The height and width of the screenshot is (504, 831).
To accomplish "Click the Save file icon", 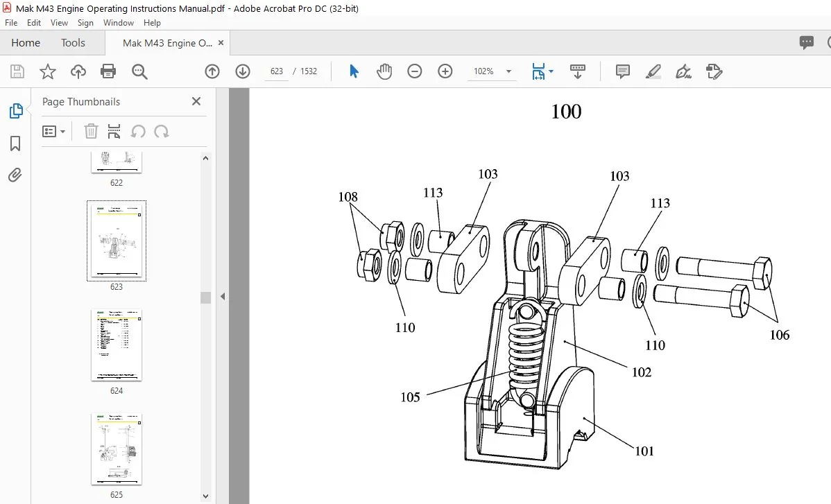I will [17, 71].
